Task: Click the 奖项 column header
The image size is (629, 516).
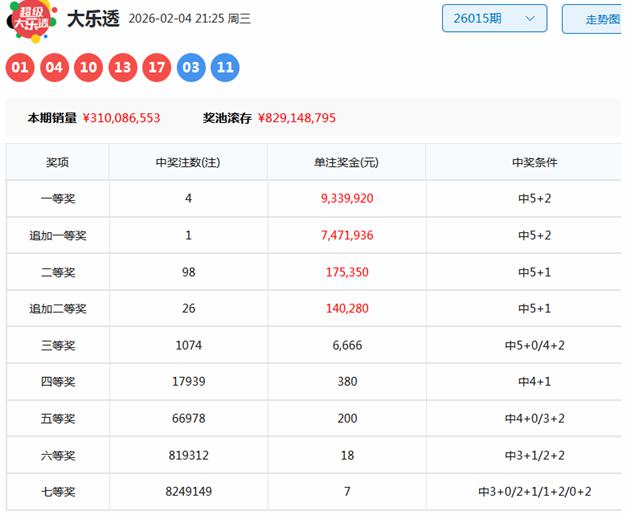Action: pyautogui.click(x=58, y=162)
